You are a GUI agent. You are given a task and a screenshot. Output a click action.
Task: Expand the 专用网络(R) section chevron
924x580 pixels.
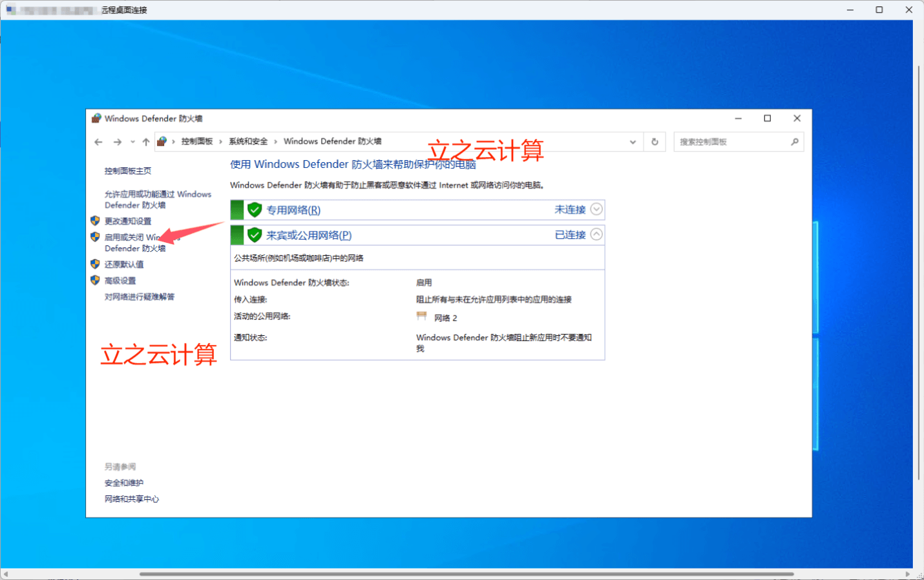click(x=596, y=209)
